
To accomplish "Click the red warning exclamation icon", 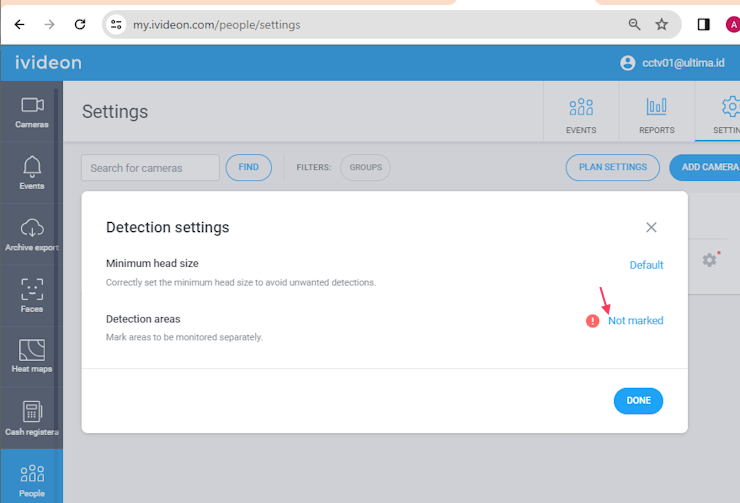I will click(592, 321).
